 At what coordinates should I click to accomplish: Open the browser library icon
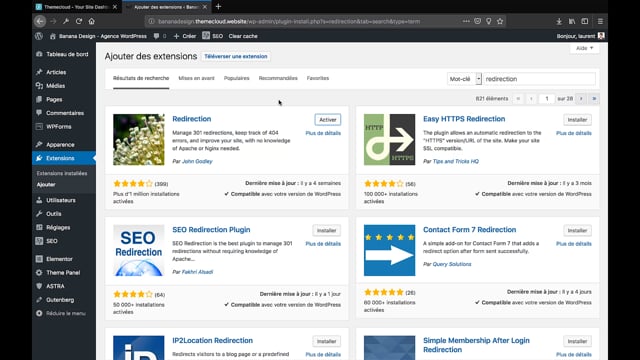572,21
